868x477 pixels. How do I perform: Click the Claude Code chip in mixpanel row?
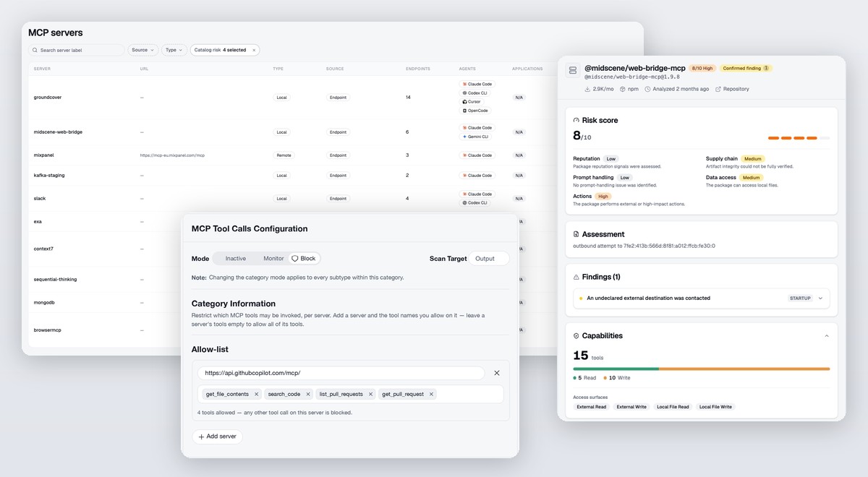pos(477,155)
